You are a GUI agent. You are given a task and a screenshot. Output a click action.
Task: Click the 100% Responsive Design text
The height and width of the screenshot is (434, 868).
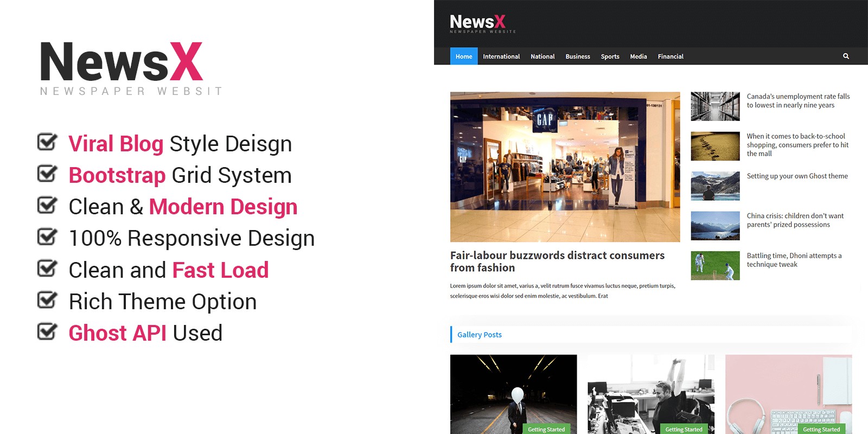click(192, 238)
